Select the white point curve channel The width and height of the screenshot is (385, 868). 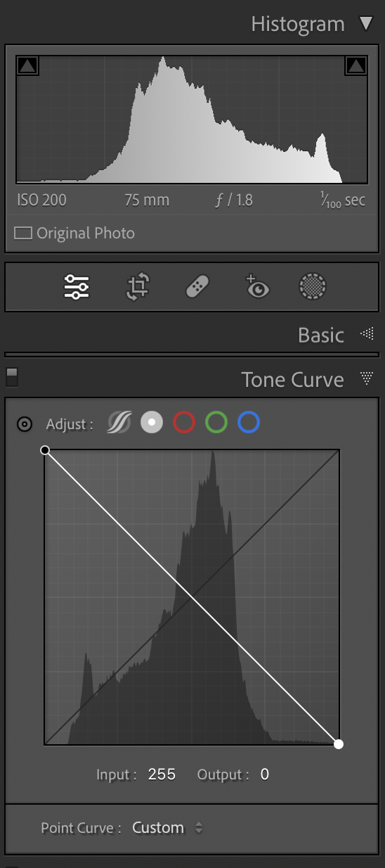[x=152, y=423]
